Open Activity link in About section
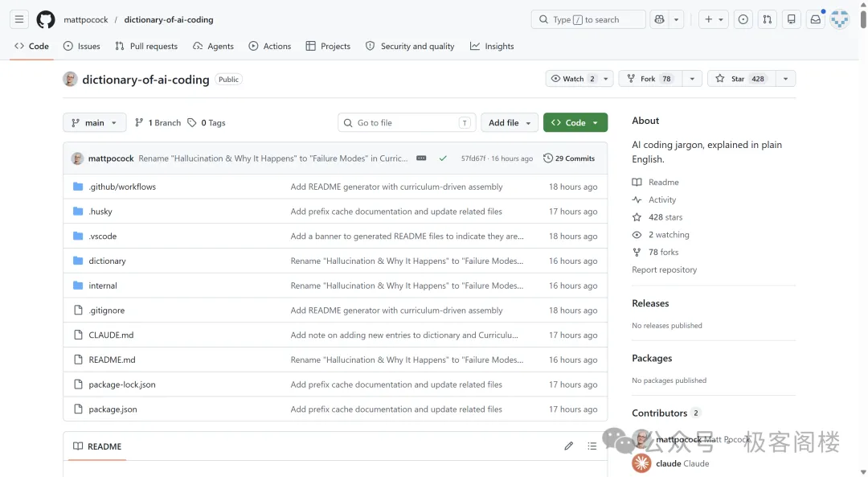 pos(653,199)
